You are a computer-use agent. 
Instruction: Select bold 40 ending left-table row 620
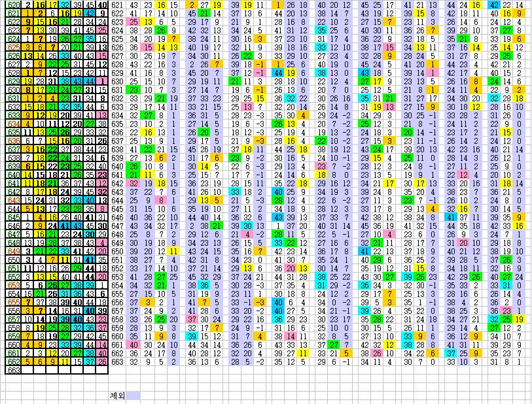(x=102, y=5)
